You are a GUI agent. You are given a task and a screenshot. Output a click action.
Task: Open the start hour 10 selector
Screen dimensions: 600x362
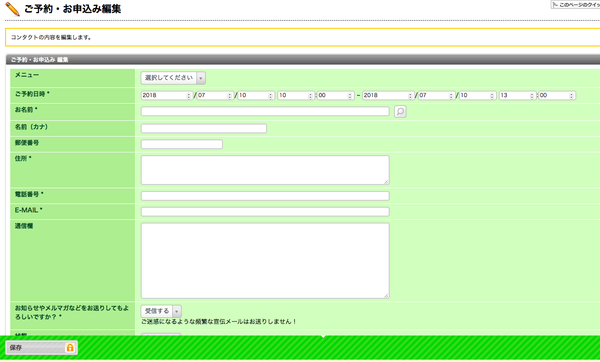296,95
